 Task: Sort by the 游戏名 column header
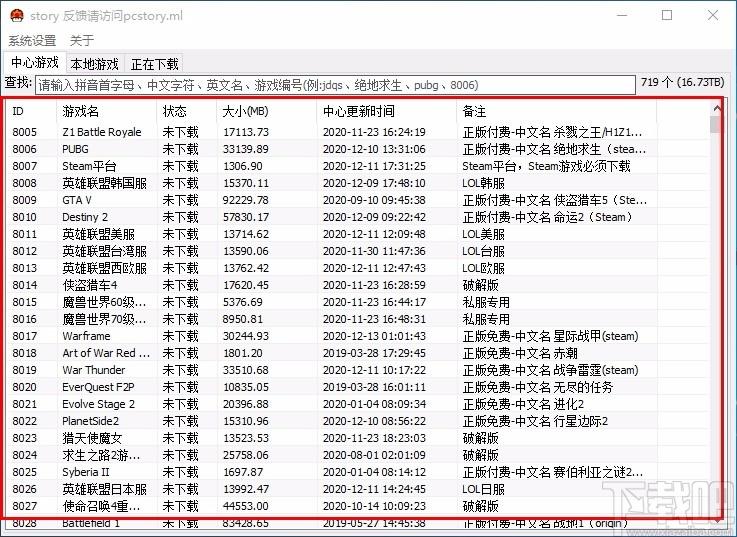pyautogui.click(x=107, y=111)
